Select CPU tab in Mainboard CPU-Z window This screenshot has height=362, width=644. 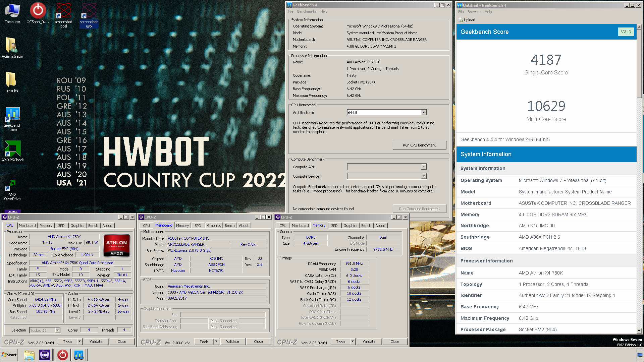[147, 226]
